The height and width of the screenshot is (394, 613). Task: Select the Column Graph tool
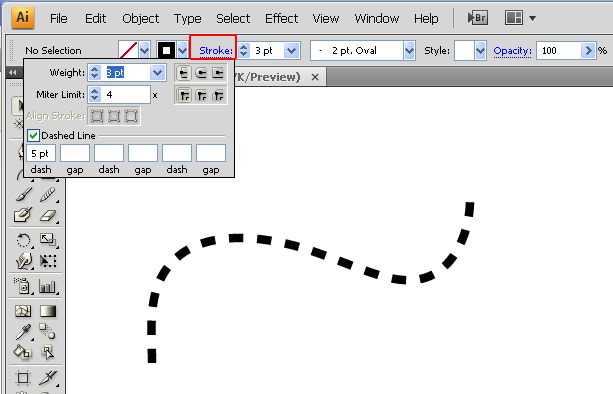click(48, 287)
